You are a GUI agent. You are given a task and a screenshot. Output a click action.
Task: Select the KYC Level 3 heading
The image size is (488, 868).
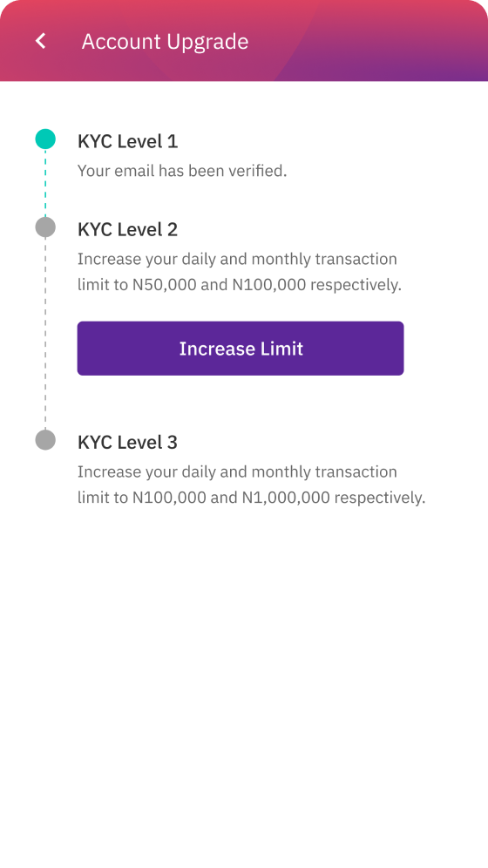(x=128, y=442)
